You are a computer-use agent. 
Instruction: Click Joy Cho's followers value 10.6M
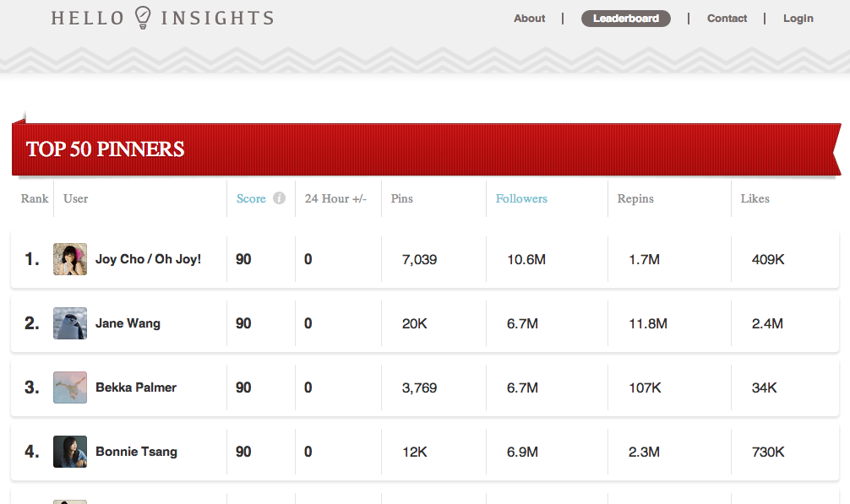coord(526,260)
